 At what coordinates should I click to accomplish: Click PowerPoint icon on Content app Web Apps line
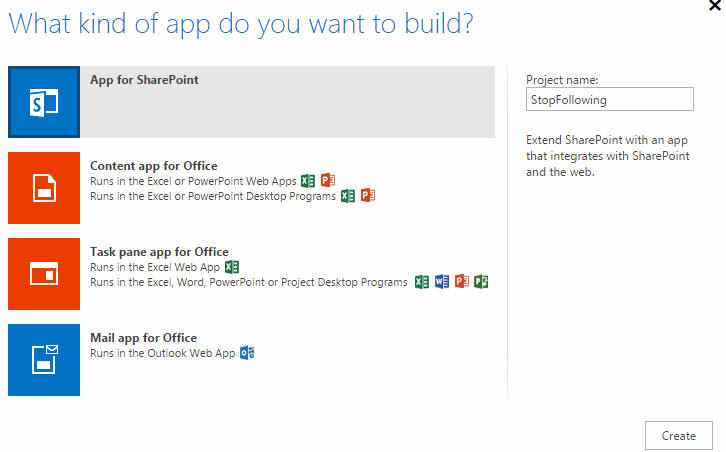pyautogui.click(x=327, y=181)
